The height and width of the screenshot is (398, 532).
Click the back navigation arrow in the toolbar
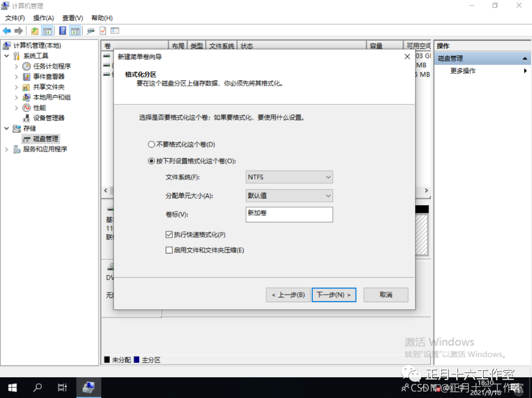(x=6, y=30)
